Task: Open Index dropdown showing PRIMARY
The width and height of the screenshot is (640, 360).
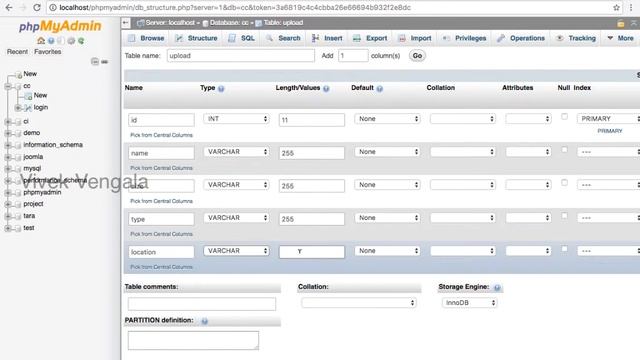Action: [608, 119]
